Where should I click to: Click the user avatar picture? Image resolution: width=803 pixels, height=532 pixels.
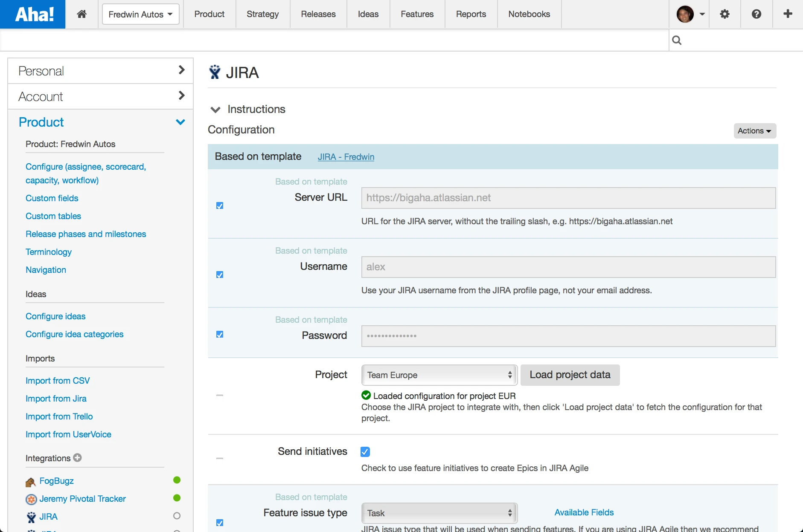point(685,14)
